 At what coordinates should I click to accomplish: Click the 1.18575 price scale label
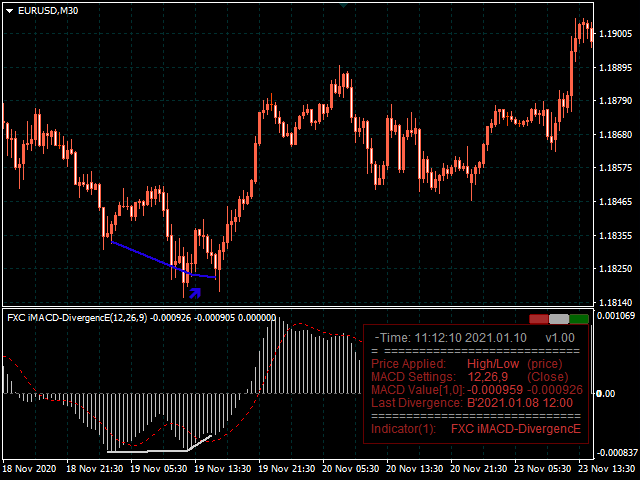pos(616,168)
